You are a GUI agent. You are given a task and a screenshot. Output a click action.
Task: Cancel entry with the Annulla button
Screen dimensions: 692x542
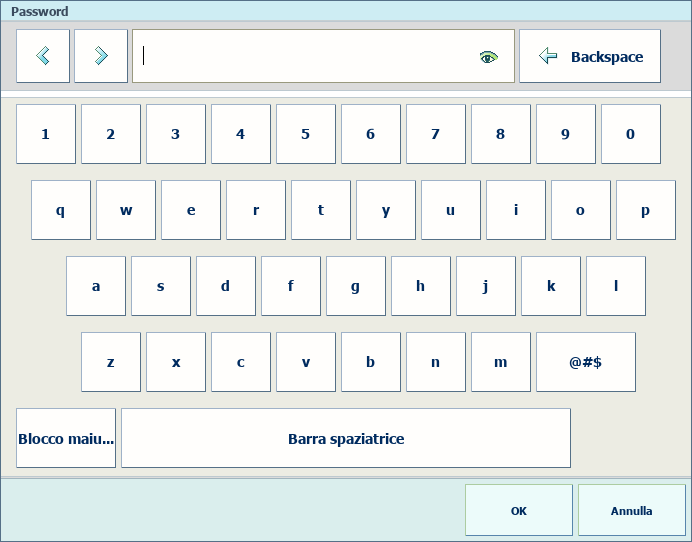click(632, 510)
